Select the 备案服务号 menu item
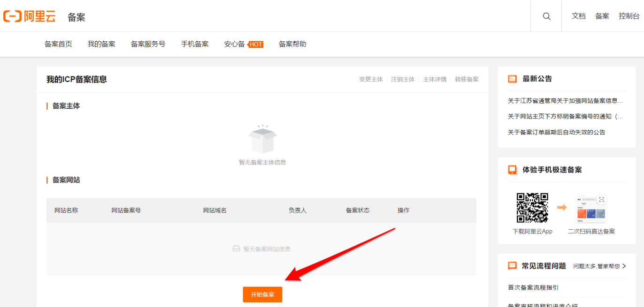The height and width of the screenshot is (307, 644). tap(148, 44)
